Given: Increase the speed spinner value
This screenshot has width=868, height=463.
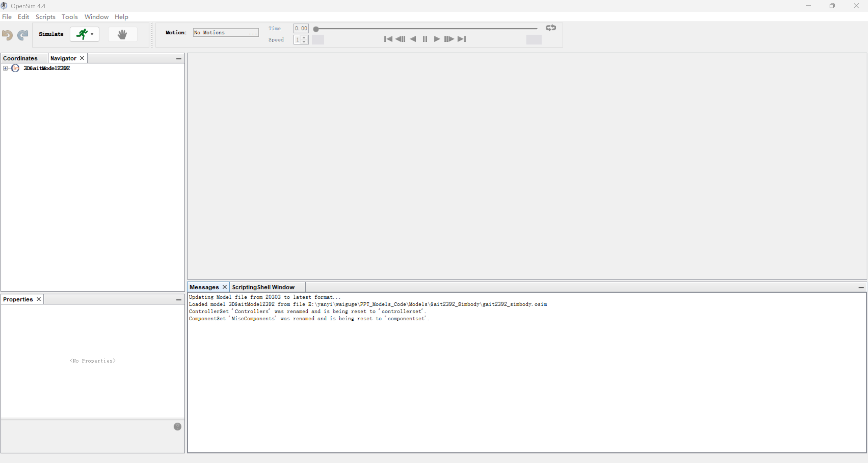Looking at the screenshot, I should tap(304, 37).
